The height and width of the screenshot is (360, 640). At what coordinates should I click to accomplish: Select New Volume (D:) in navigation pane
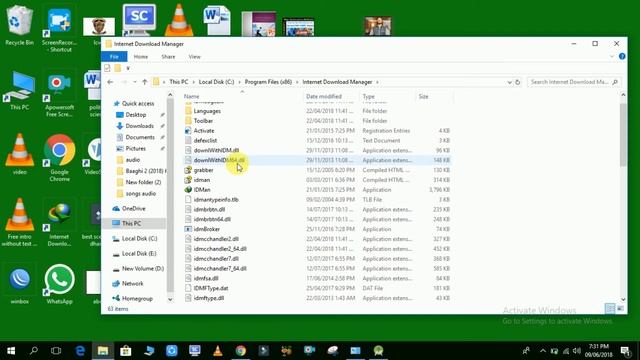click(x=142, y=269)
